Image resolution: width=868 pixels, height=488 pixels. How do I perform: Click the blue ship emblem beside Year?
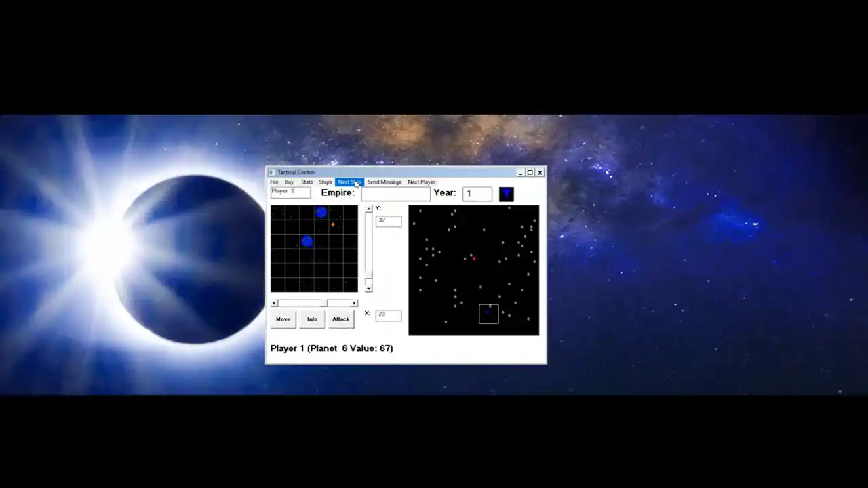(507, 194)
